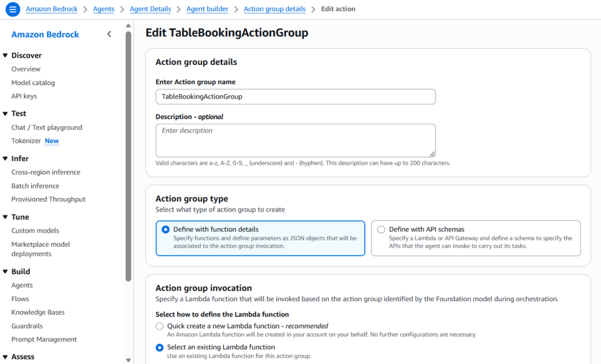Image resolution: width=601 pixels, height=364 pixels.
Task: Expand the Assess section triangle
Action: [x=5, y=357]
